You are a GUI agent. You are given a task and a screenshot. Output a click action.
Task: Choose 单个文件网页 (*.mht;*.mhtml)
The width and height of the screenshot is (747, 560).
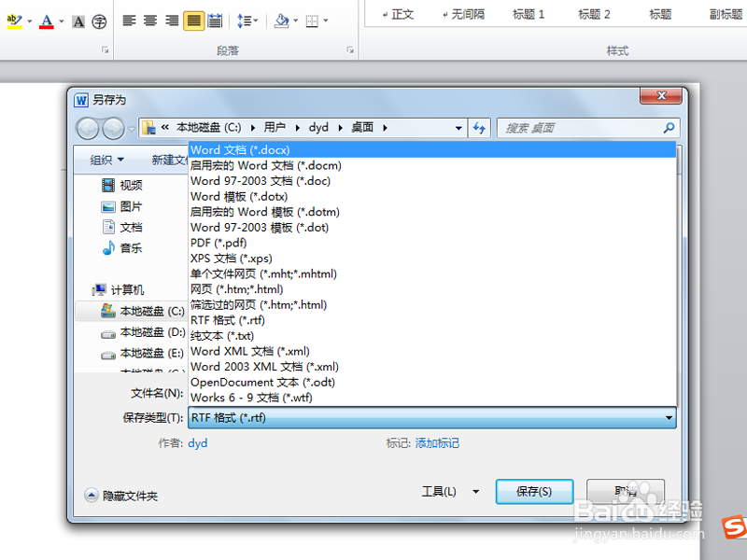pyautogui.click(x=432, y=273)
